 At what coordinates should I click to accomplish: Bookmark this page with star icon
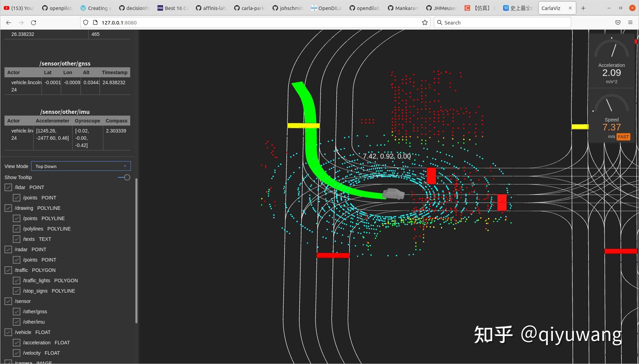pos(425,22)
